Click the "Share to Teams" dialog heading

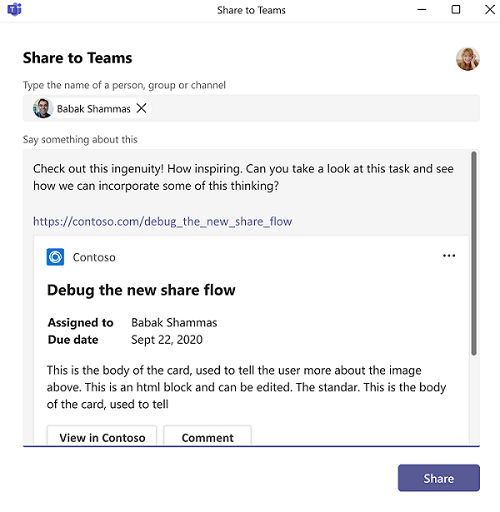coord(77,58)
